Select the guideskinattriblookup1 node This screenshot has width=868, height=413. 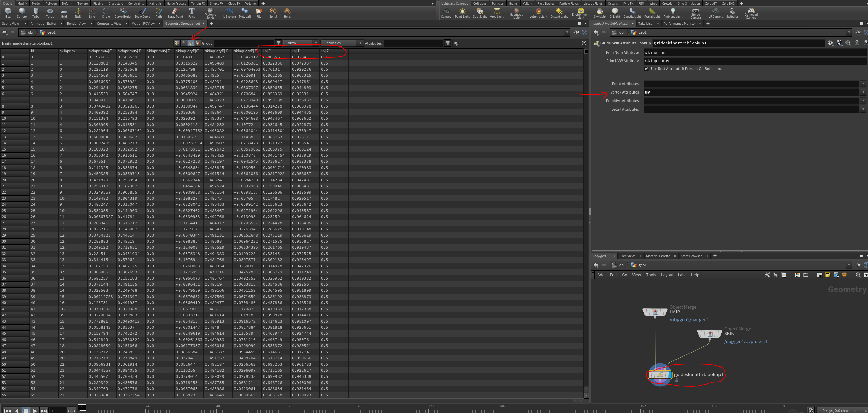click(660, 375)
